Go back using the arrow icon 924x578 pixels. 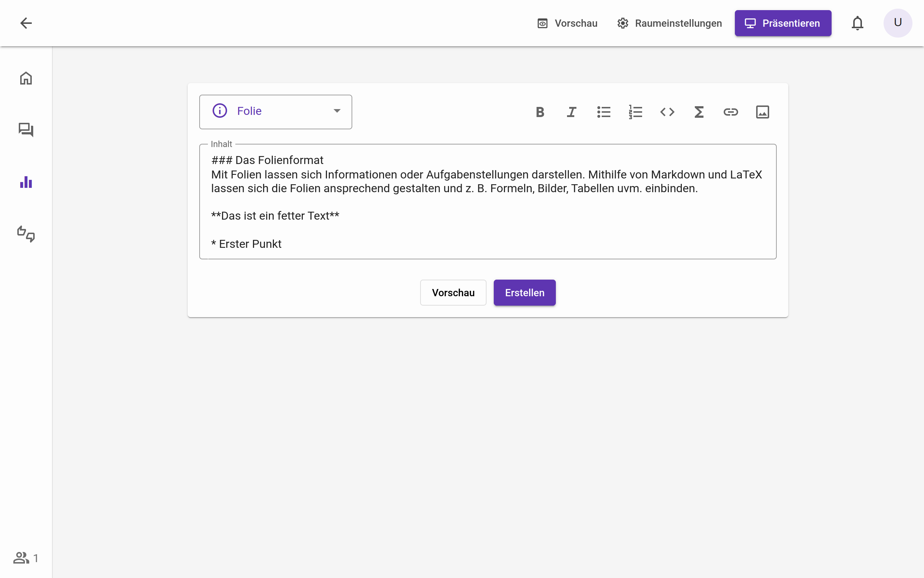[x=26, y=23]
